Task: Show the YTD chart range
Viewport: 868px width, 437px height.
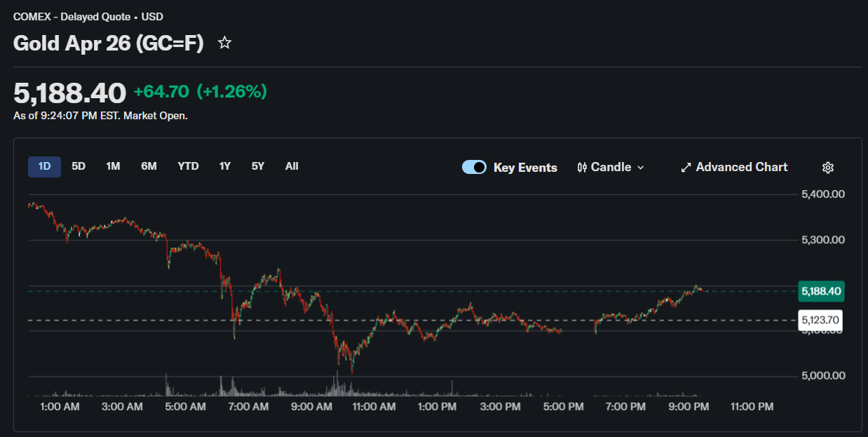Action: [x=188, y=166]
